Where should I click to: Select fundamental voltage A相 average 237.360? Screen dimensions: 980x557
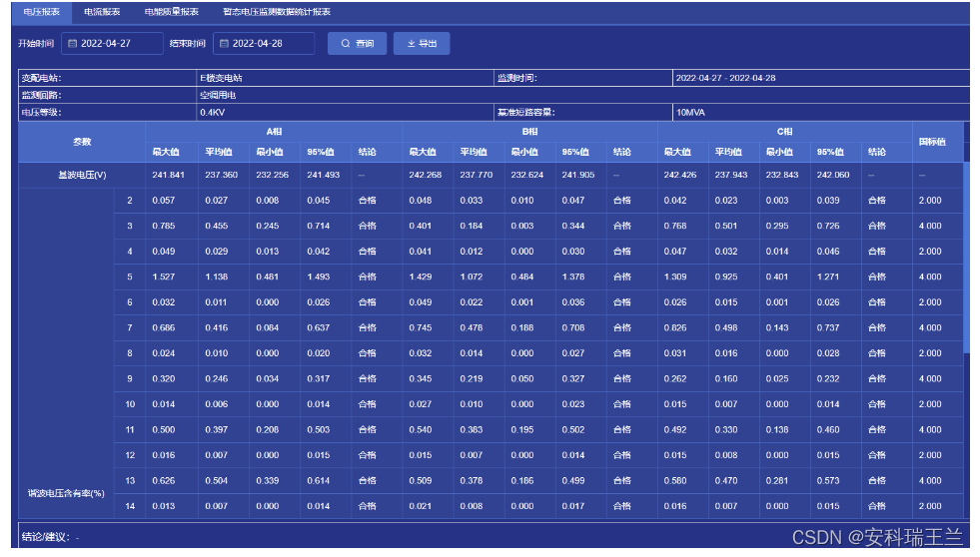[x=221, y=175]
